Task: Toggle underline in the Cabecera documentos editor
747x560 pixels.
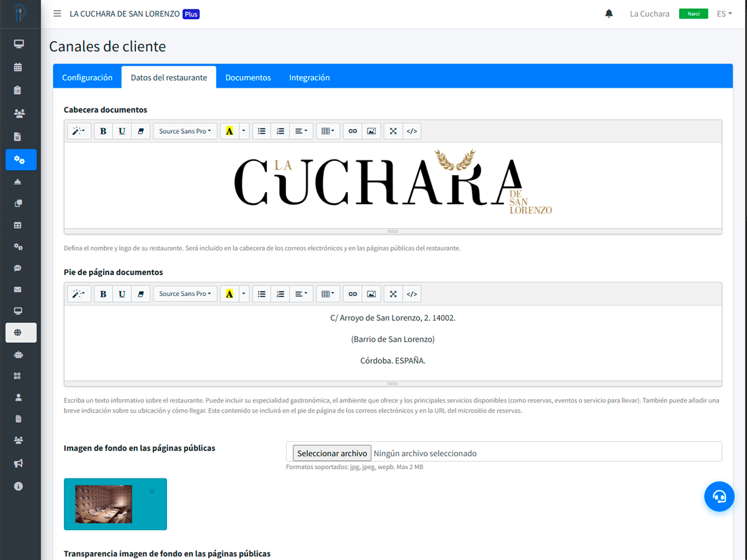Action: point(122,131)
